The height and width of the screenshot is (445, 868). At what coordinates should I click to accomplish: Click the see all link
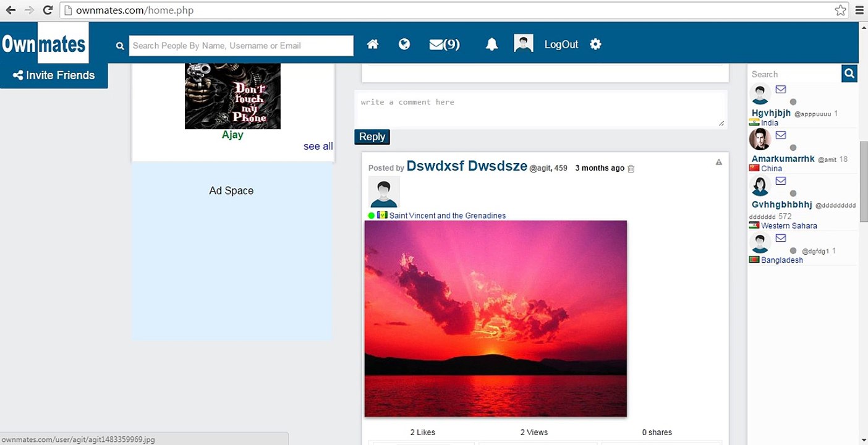coord(318,146)
